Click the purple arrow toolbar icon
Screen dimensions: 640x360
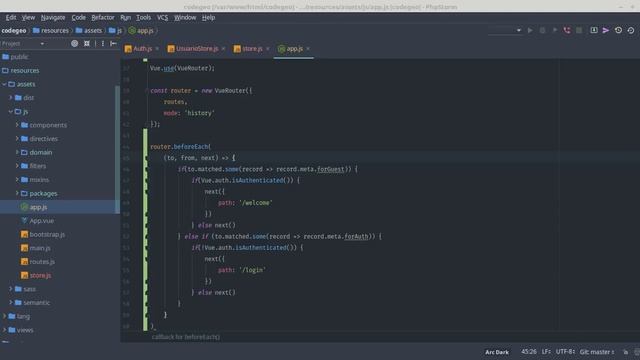606,30
